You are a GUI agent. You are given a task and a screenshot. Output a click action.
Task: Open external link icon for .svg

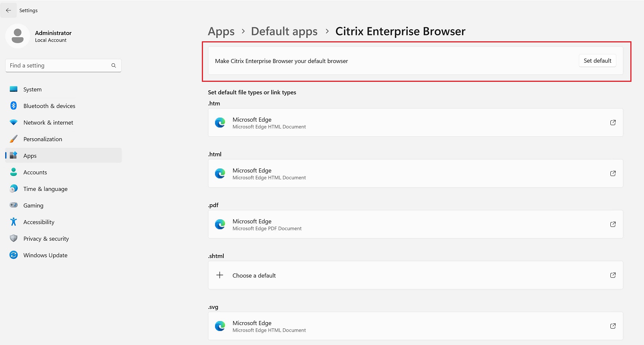pyautogui.click(x=613, y=326)
